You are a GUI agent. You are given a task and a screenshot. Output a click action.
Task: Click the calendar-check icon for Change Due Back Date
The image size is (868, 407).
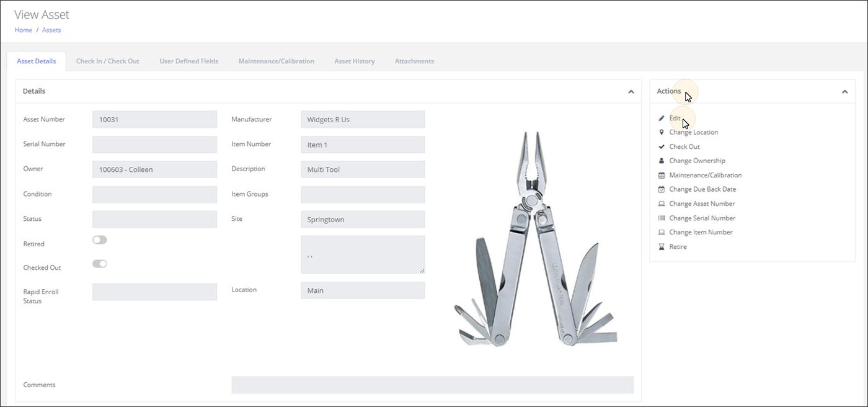pos(662,189)
